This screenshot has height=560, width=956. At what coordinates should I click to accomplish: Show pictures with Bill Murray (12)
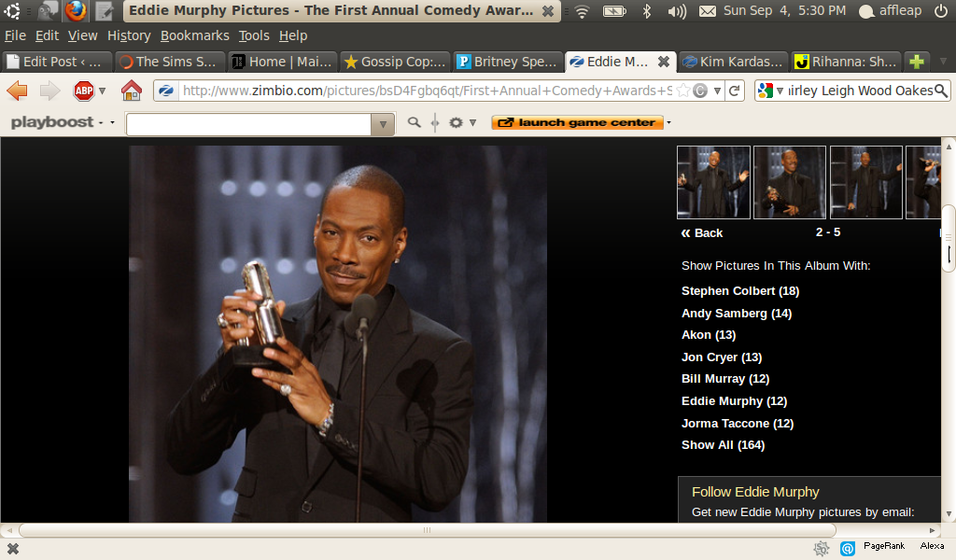(x=725, y=379)
